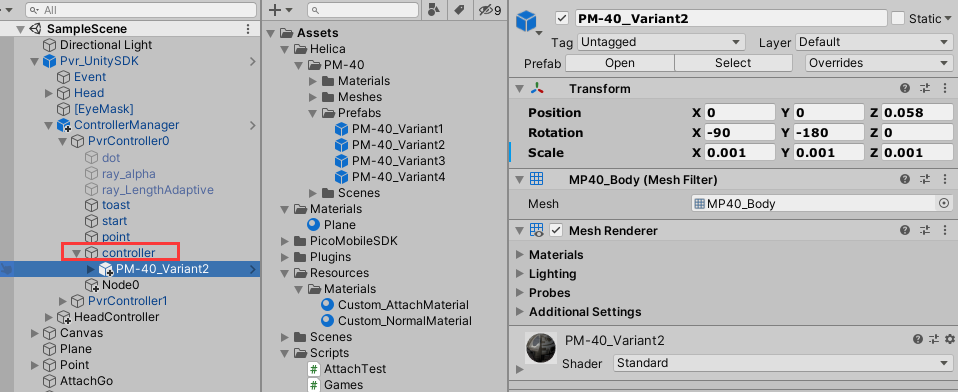Open Mesh Filter presets icon
This screenshot has height=392, width=961.
925,179
